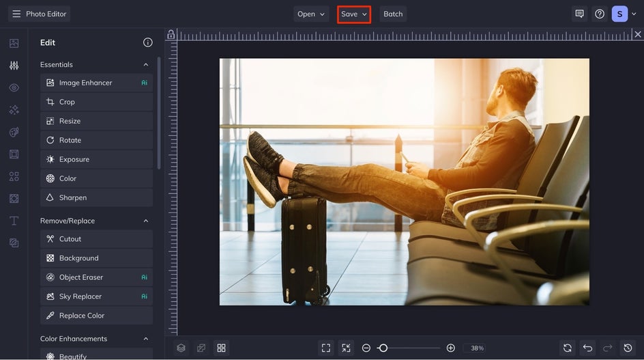Open the Open dropdown menu
This screenshot has width=644, height=360.
coord(311,14)
